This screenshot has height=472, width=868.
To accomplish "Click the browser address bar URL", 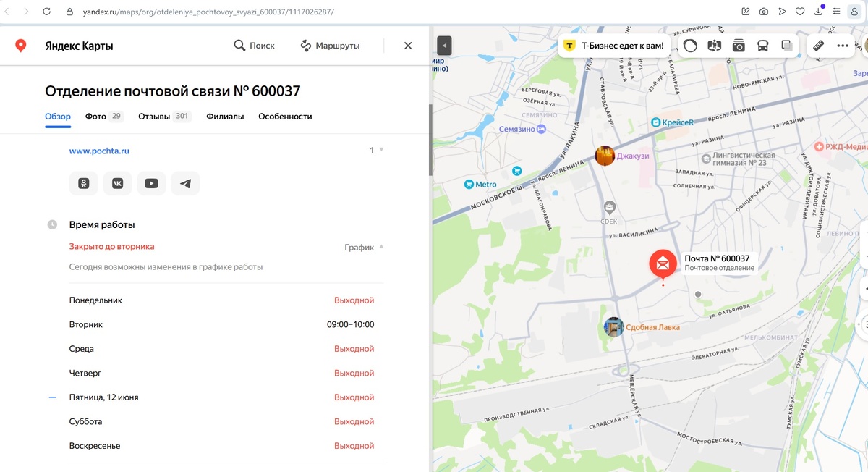I will [210, 12].
